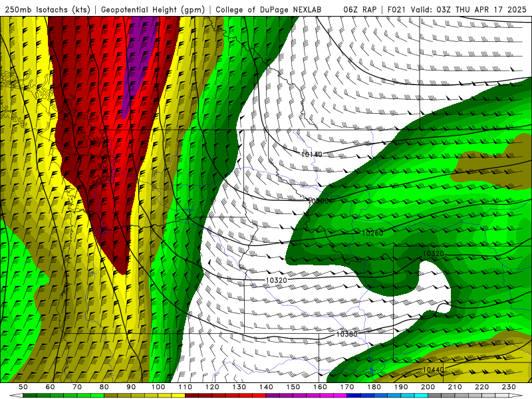This screenshot has width=532, height=399.
Task: Click the 180 value on the color scale
Action: click(x=374, y=387)
